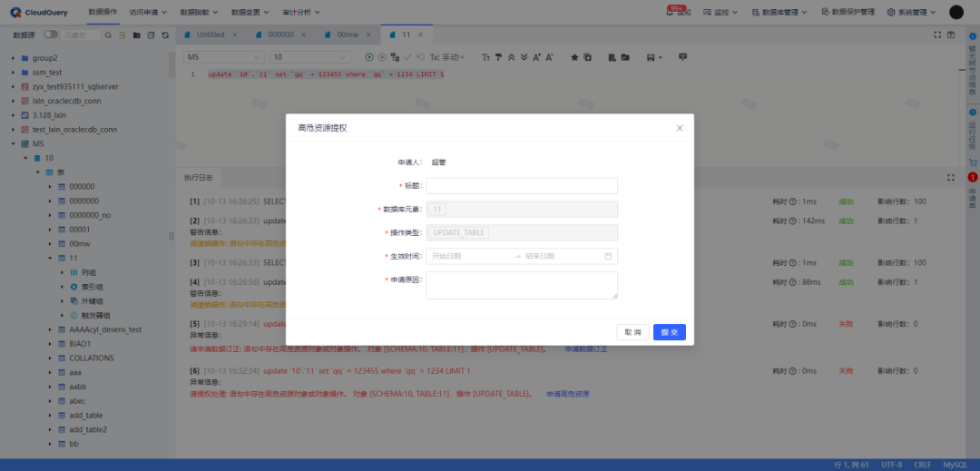Decrease editor font size with A-
The width and height of the screenshot is (980, 471).
549,57
